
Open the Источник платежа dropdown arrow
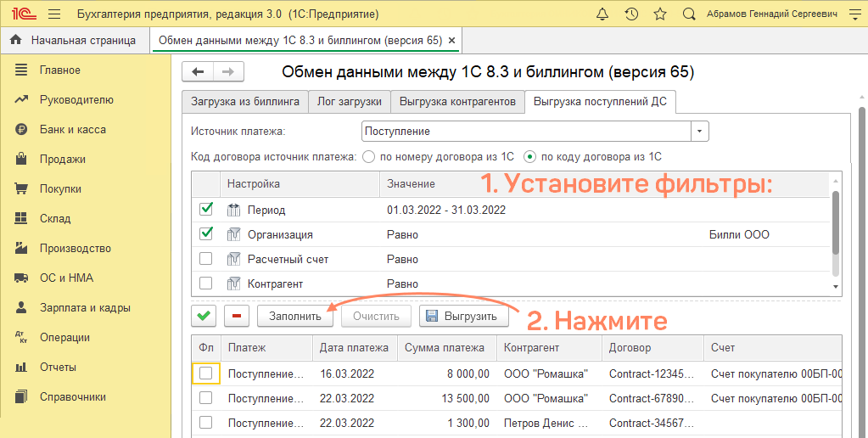point(700,132)
